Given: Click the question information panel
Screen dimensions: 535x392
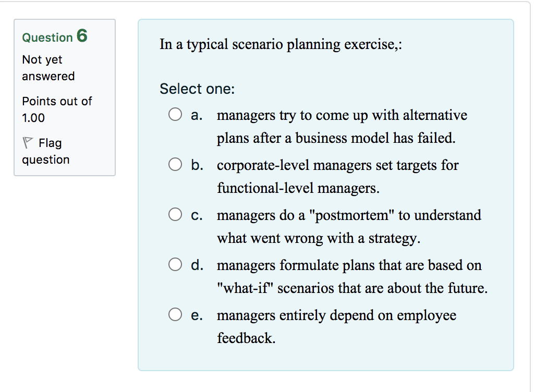Looking at the screenshot, I should (x=64, y=96).
